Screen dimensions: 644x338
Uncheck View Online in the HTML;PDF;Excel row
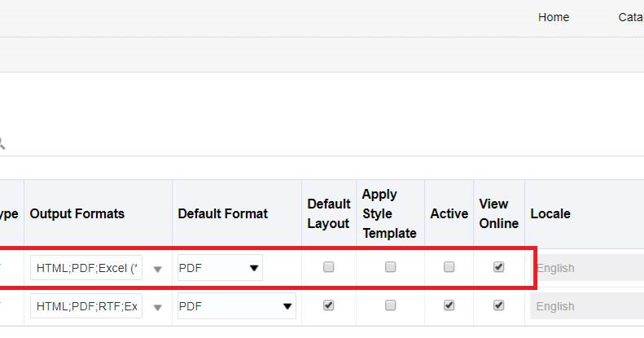(x=499, y=267)
